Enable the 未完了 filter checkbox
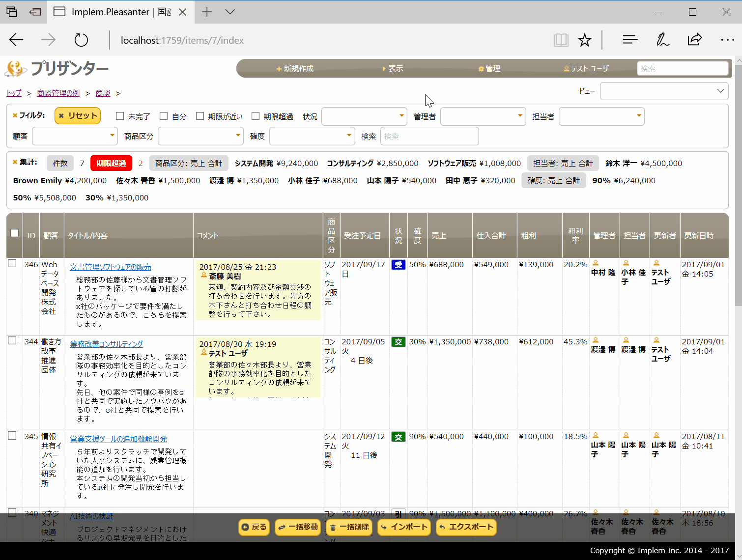Viewport: 742px width, 560px height. point(120,116)
